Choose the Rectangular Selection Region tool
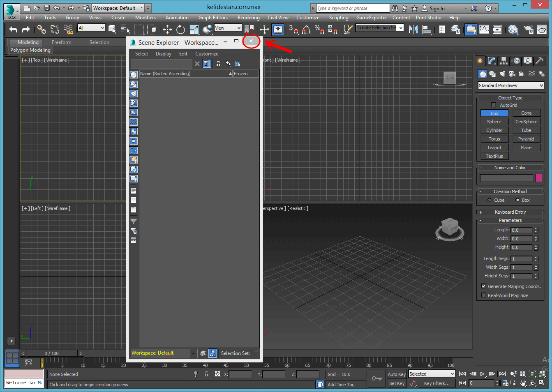The image size is (552, 392). [139, 29]
